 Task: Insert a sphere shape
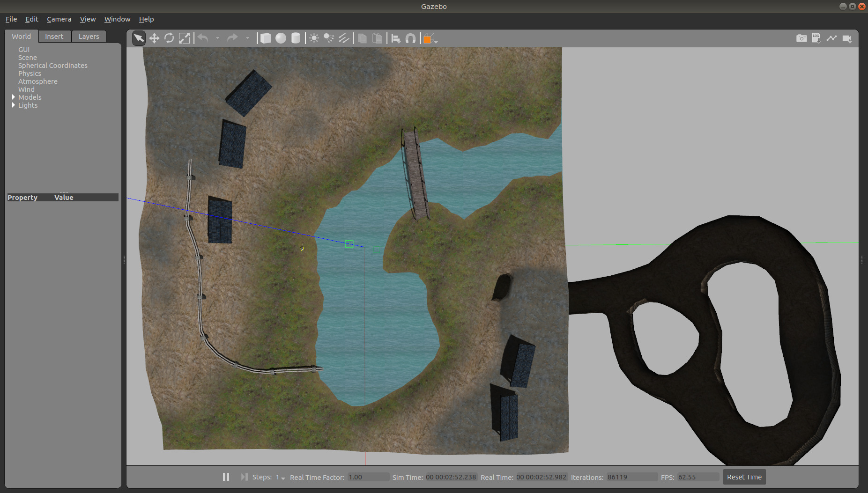point(281,38)
